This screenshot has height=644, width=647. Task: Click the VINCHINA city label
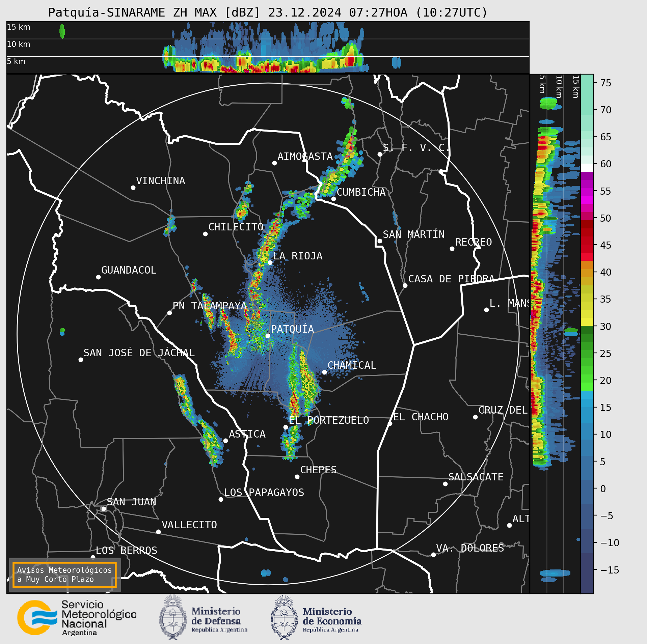coord(160,181)
